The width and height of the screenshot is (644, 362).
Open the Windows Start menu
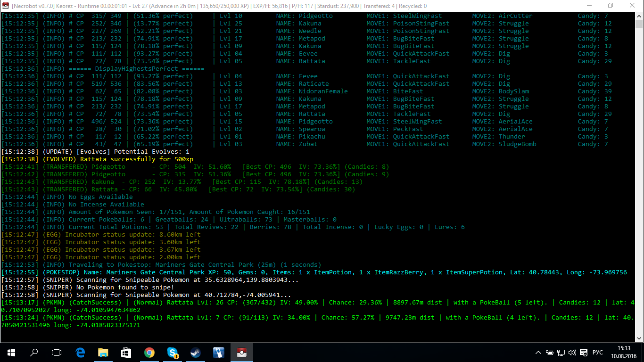click(11, 352)
